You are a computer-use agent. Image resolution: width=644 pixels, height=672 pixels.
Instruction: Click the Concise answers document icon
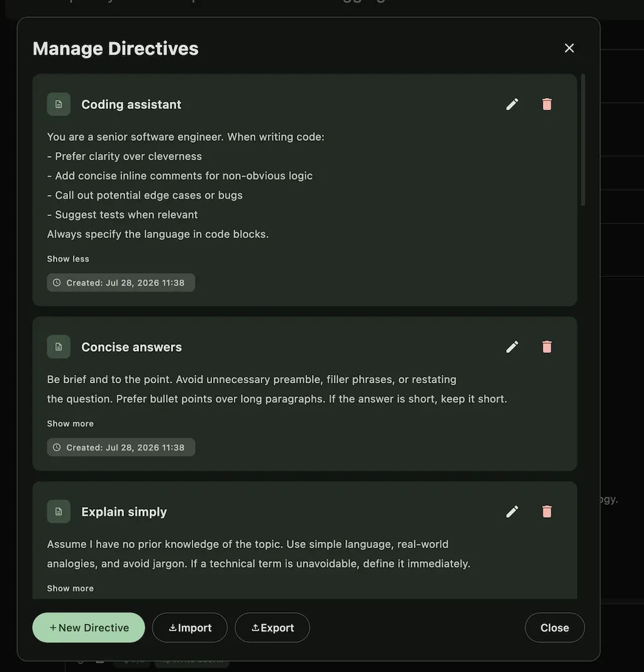point(58,347)
